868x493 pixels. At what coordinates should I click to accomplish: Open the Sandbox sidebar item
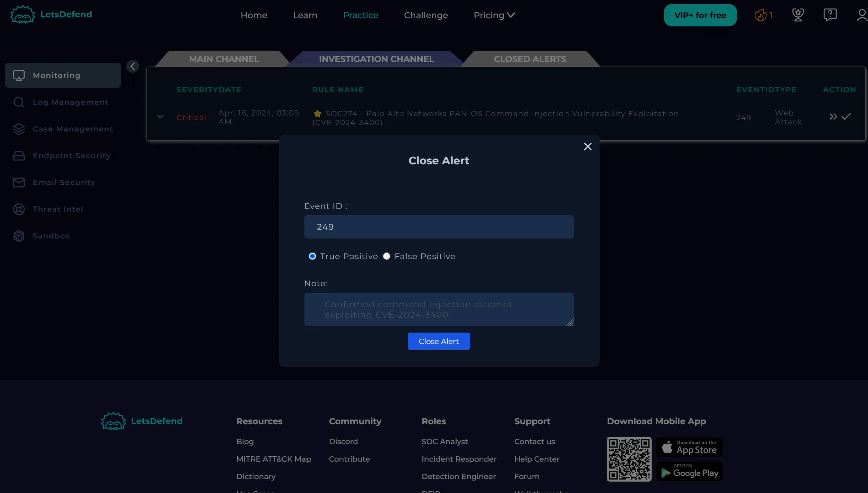(51, 236)
